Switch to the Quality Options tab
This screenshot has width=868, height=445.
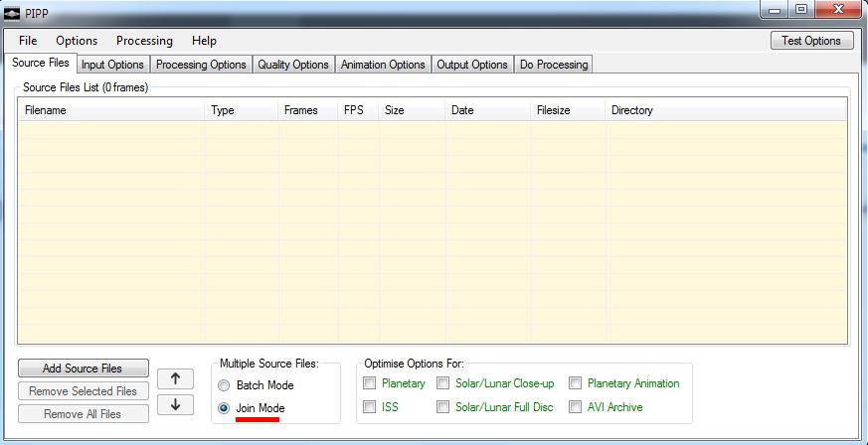point(293,65)
